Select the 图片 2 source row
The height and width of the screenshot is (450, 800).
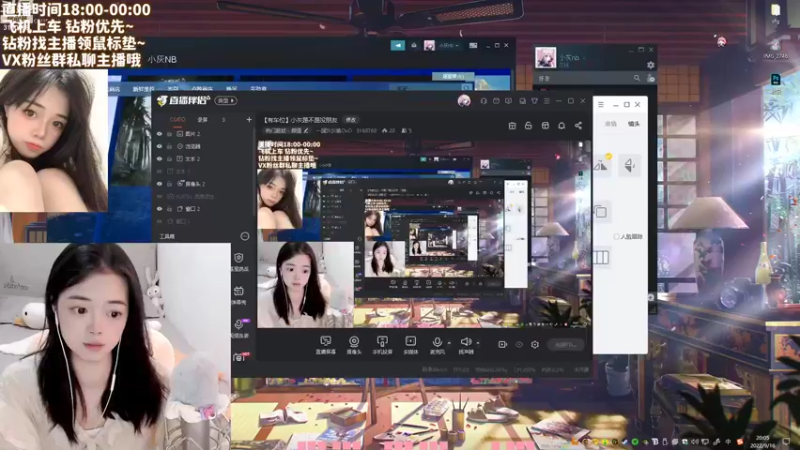click(x=204, y=134)
